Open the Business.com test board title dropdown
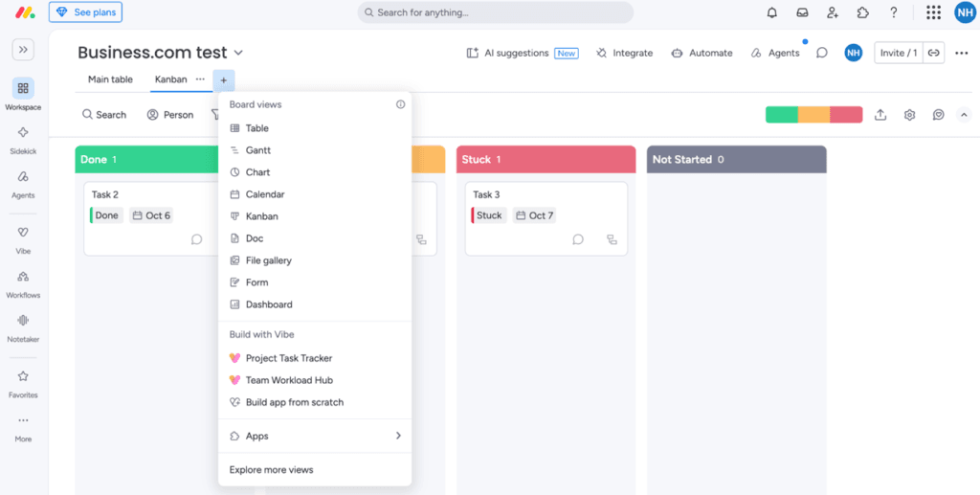 point(237,53)
